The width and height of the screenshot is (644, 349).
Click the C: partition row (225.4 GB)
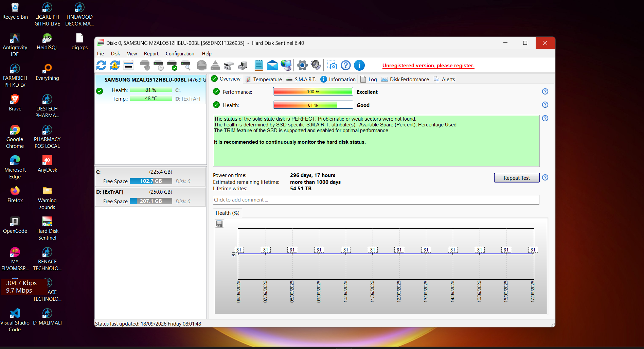pyautogui.click(x=150, y=177)
